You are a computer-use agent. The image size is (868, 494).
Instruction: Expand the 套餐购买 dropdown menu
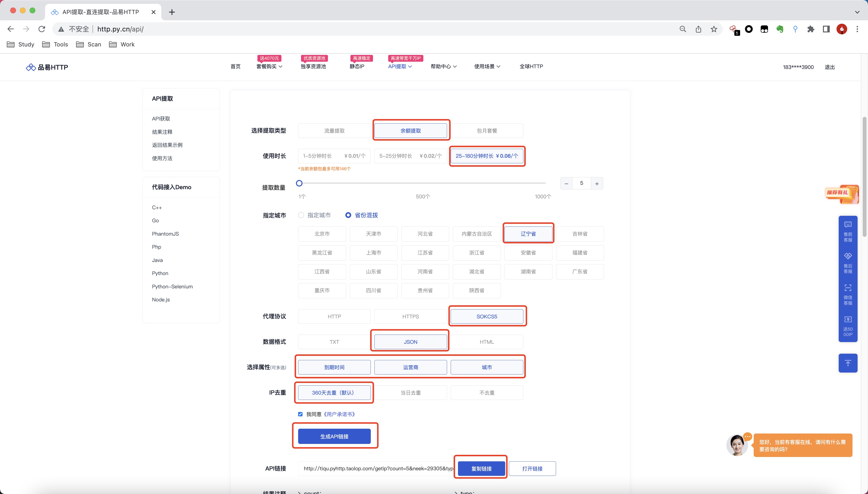click(269, 67)
